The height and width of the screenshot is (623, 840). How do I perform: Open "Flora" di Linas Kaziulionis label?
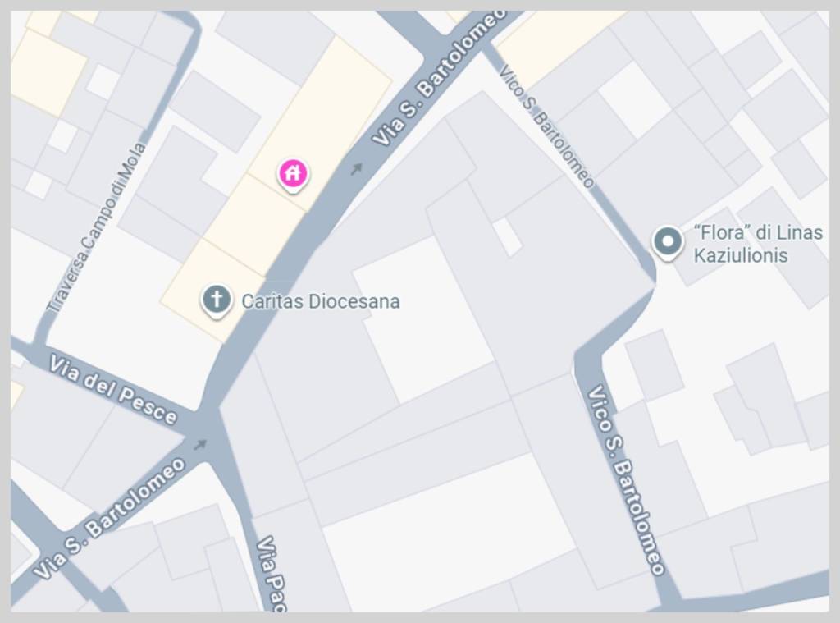[757, 244]
